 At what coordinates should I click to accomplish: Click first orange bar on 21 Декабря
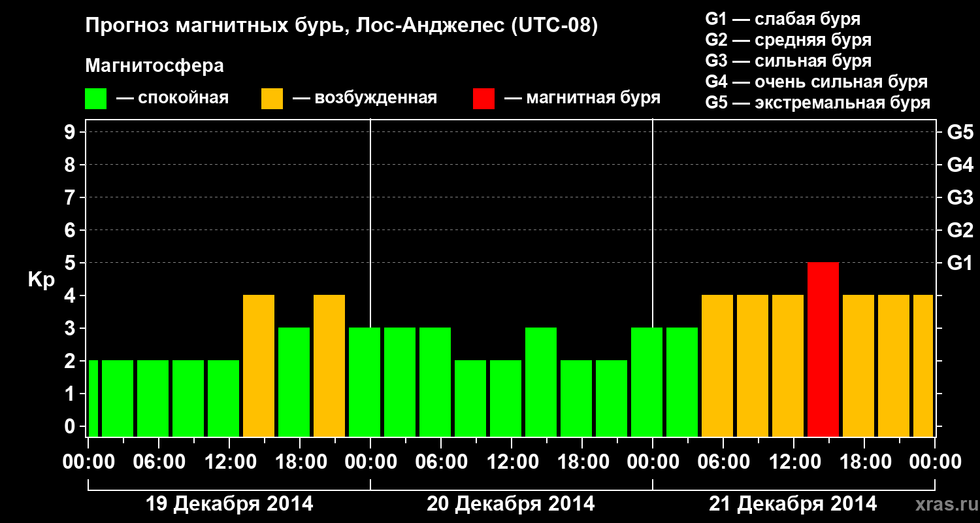click(717, 365)
